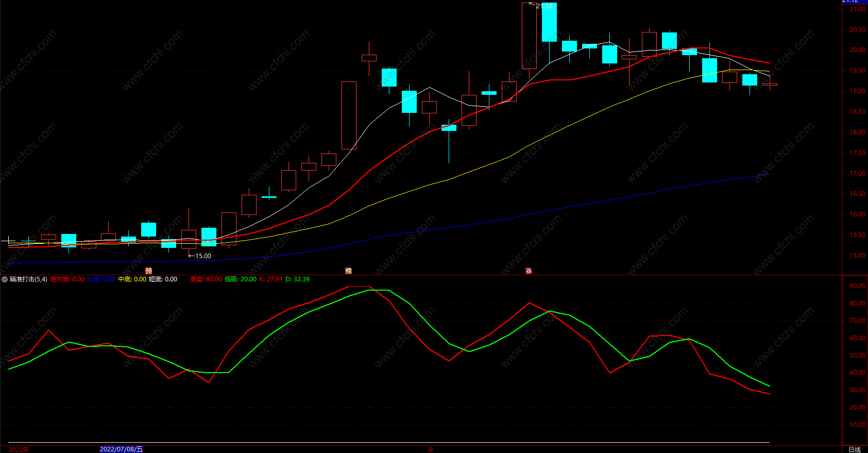Select the D: 32.39 value
Viewport: 868px width, 453px height.
pyautogui.click(x=298, y=279)
